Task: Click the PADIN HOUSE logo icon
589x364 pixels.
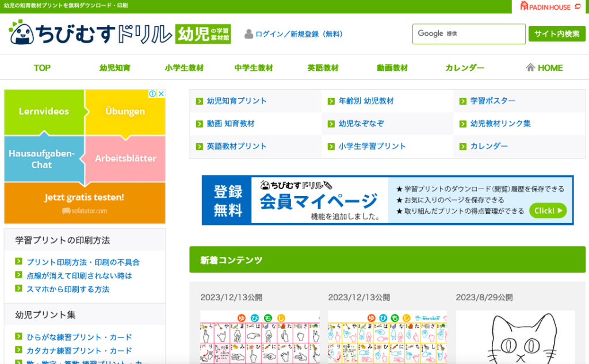Action: [x=524, y=6]
